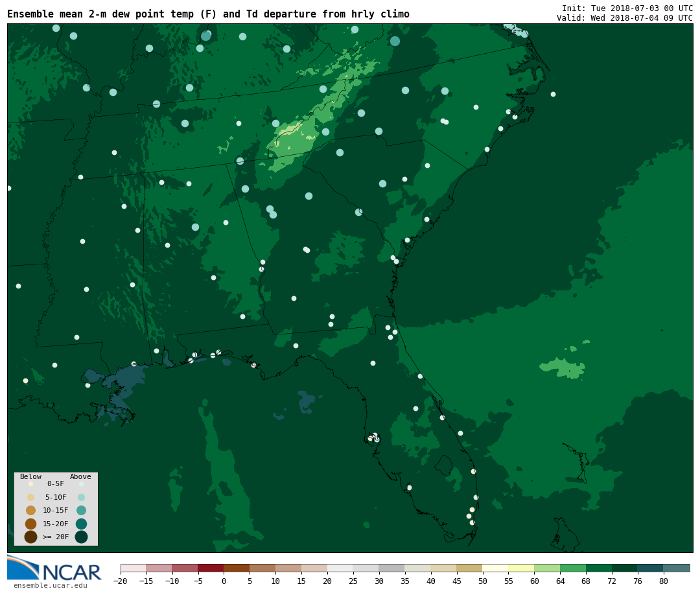Click the Init time label
This screenshot has width=700, height=593.
click(x=627, y=8)
